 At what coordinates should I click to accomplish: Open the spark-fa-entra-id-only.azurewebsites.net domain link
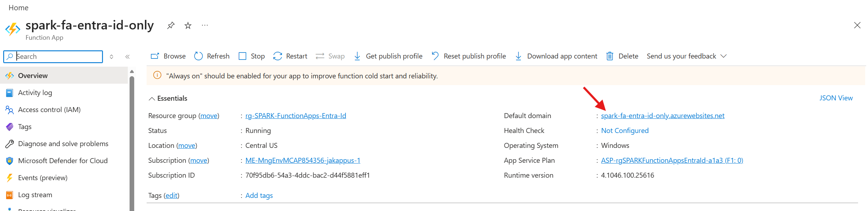click(x=662, y=116)
